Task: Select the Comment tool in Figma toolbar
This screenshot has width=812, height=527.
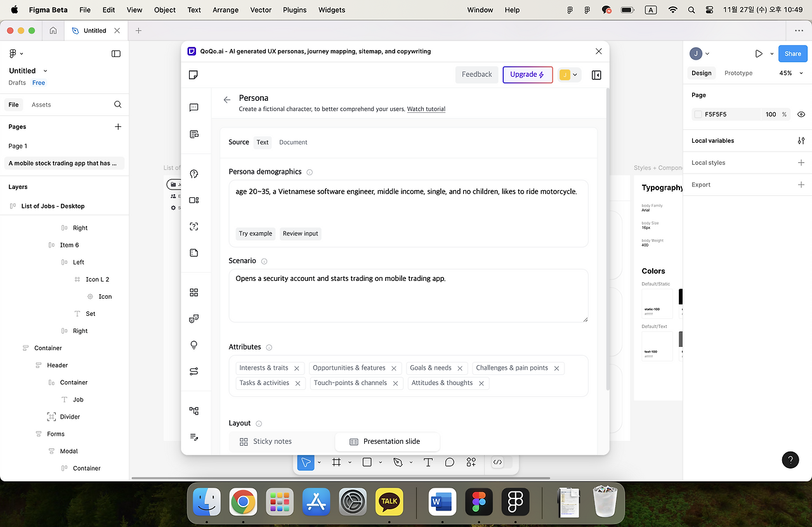Action: [450, 462]
